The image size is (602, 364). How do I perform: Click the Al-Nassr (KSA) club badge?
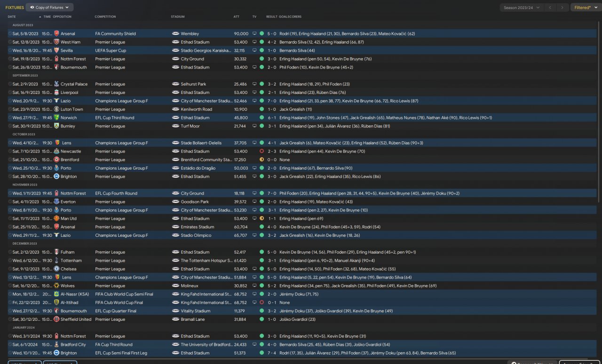(56, 294)
